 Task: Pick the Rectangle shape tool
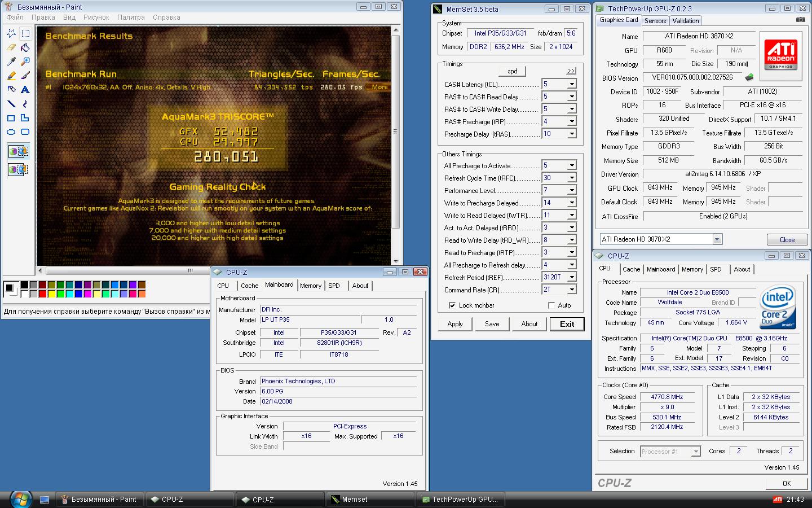11,118
